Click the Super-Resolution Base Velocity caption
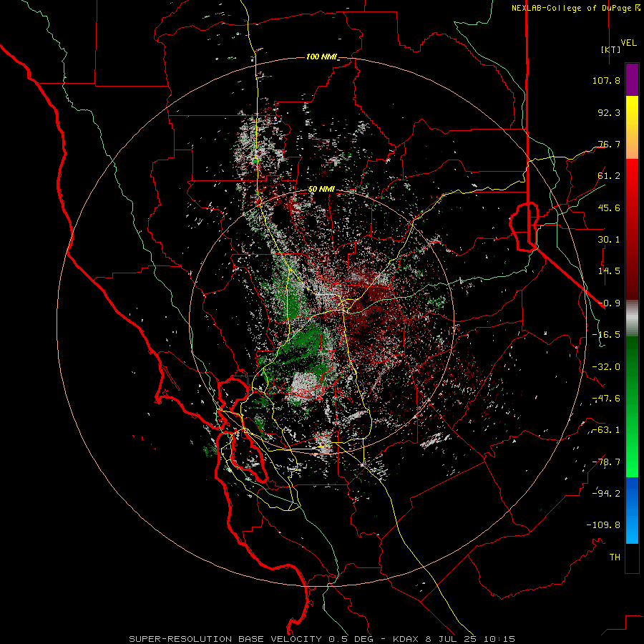The width and height of the screenshot is (644, 644). pos(321,639)
